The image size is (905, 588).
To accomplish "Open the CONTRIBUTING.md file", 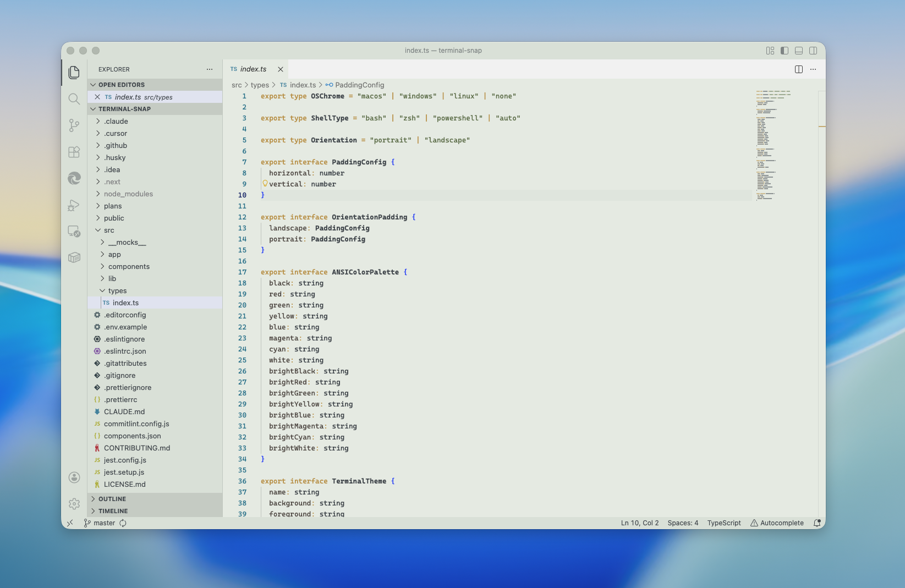I will click(155, 448).
